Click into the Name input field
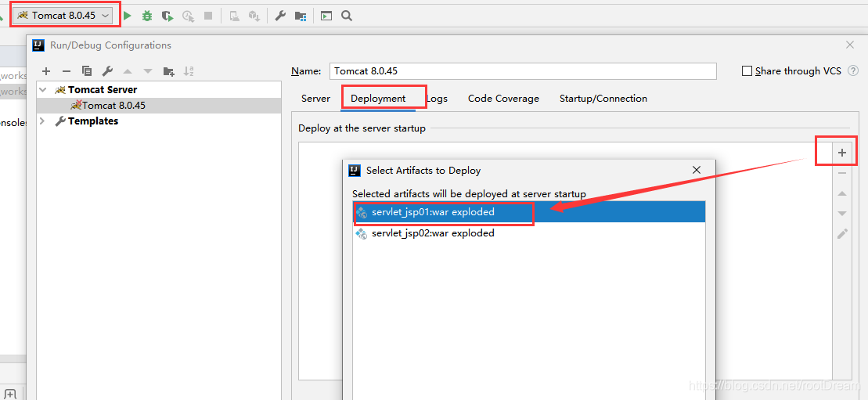 pos(523,71)
